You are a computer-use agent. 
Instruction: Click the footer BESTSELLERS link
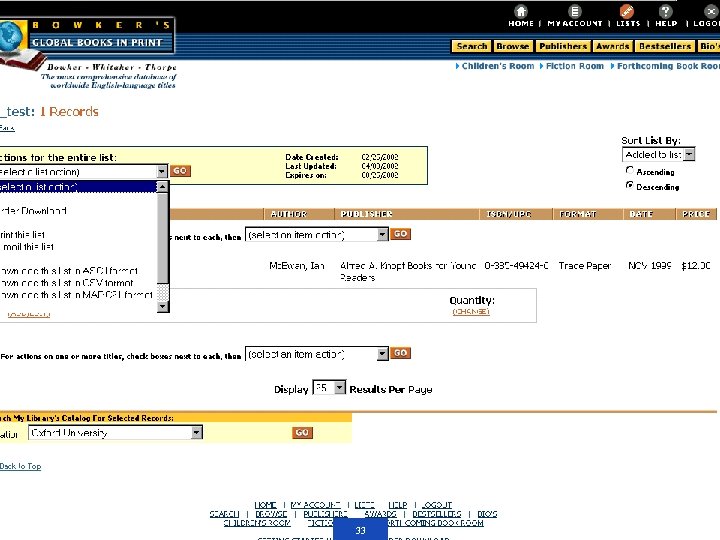click(x=437, y=514)
